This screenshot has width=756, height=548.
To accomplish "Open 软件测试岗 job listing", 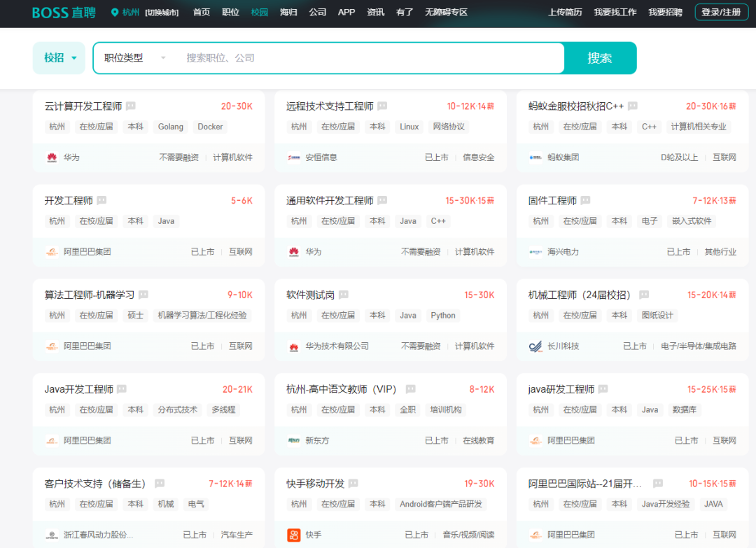I will click(x=311, y=295).
